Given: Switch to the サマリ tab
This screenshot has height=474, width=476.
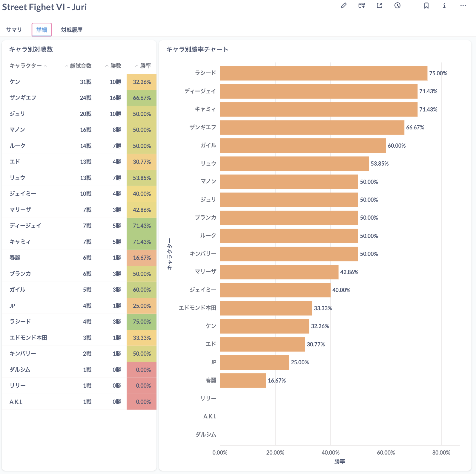Looking at the screenshot, I should tap(14, 30).
